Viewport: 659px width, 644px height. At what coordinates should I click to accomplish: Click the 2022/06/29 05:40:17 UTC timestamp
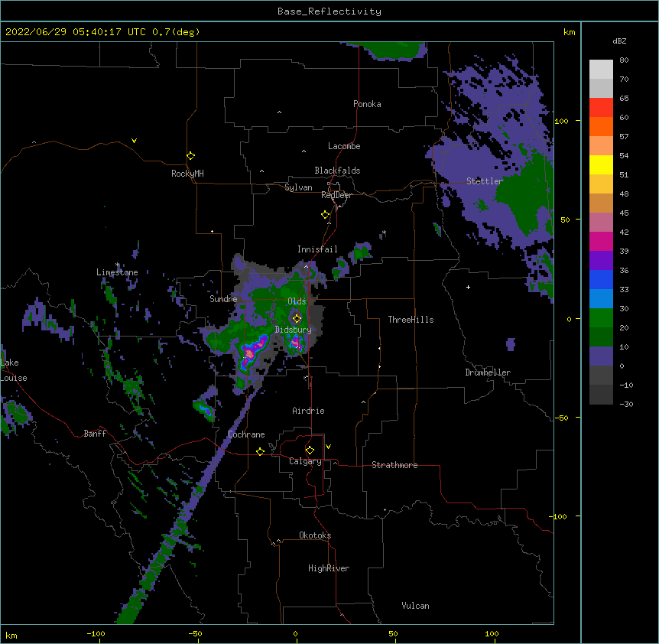pos(76,32)
